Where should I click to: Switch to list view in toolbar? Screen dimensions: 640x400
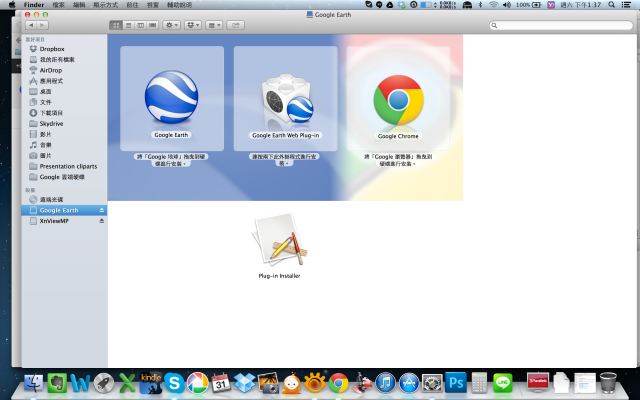coord(128,25)
